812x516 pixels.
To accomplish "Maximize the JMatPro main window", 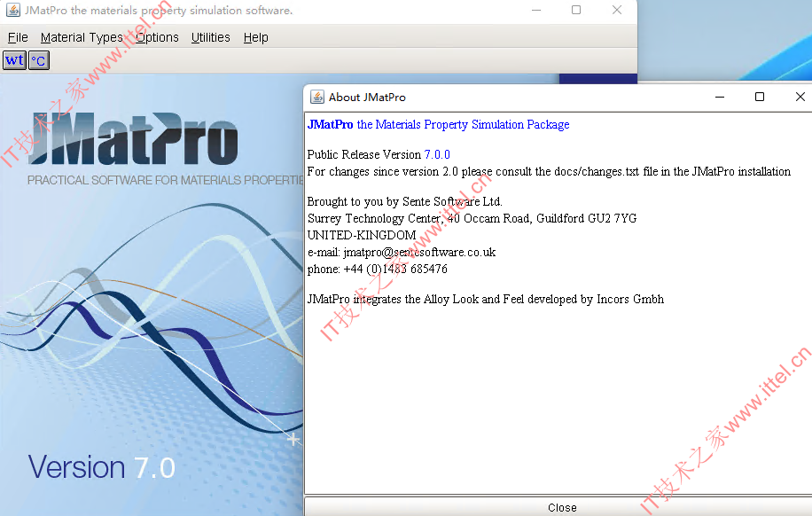I will coord(576,10).
